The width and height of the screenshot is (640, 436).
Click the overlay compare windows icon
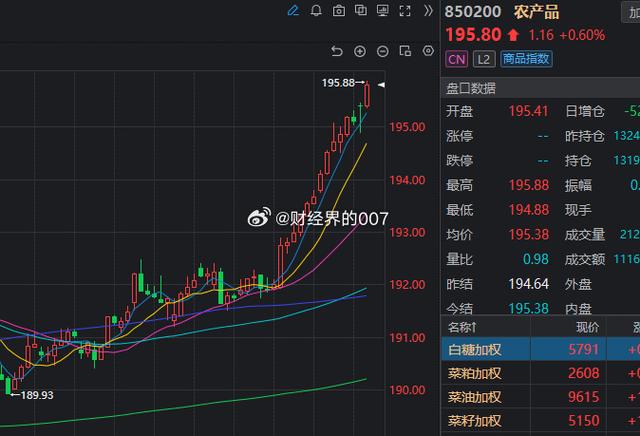tap(362, 11)
